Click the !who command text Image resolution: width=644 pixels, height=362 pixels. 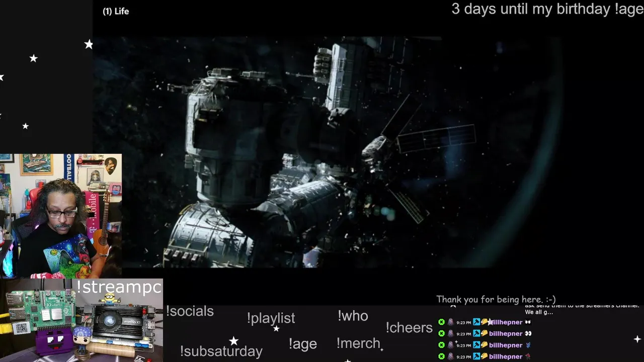pos(353,316)
